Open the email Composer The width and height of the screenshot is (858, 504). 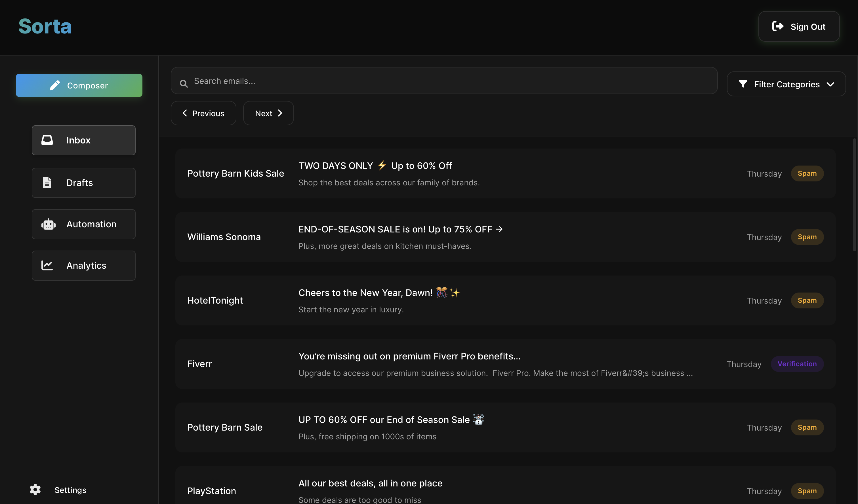pos(79,85)
